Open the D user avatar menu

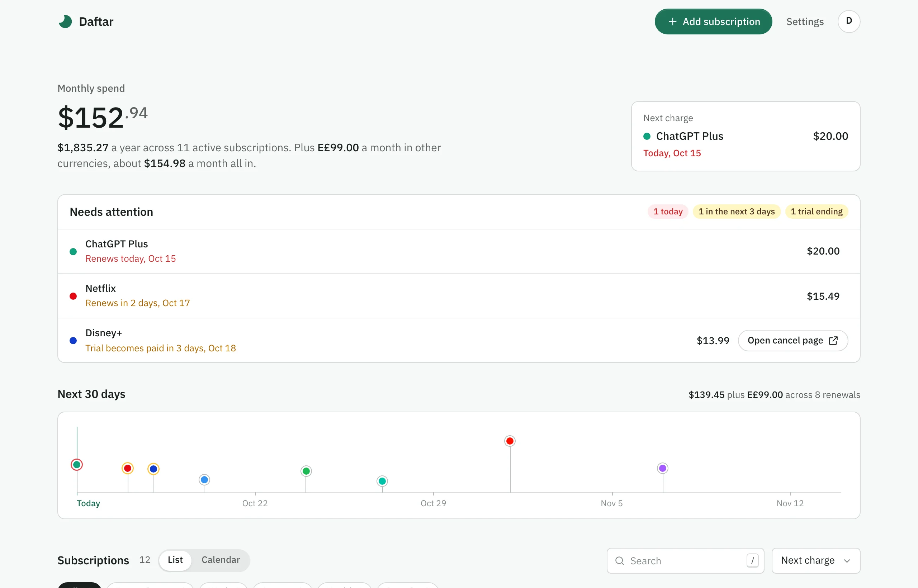pos(849,22)
